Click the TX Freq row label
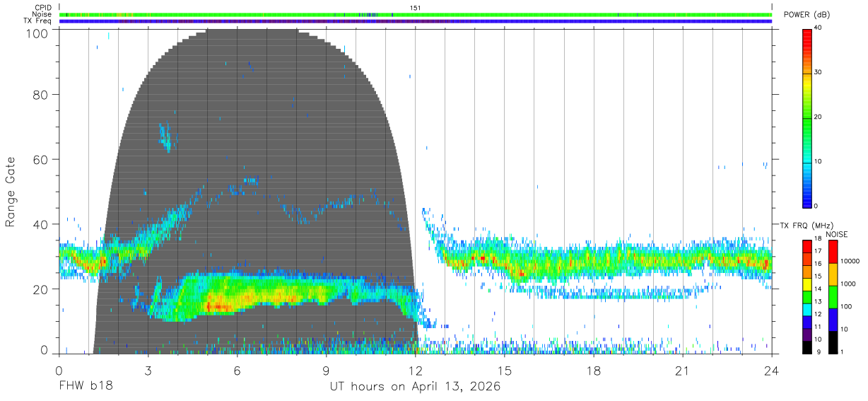 point(38,21)
